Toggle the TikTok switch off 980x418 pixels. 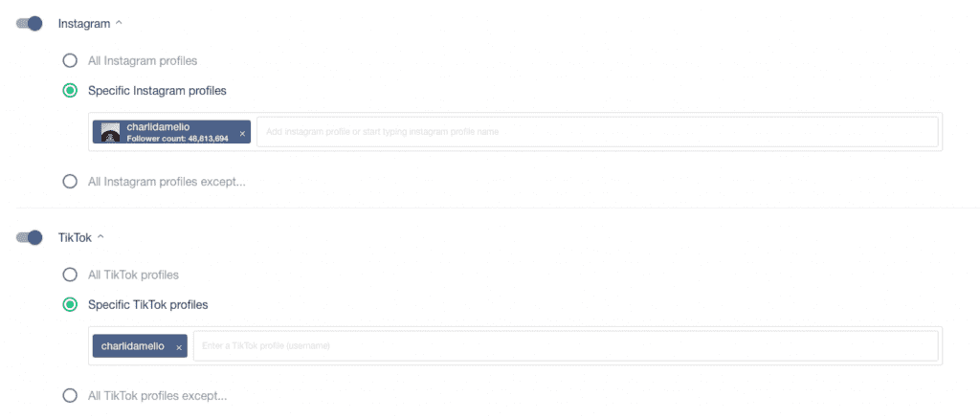[29, 237]
